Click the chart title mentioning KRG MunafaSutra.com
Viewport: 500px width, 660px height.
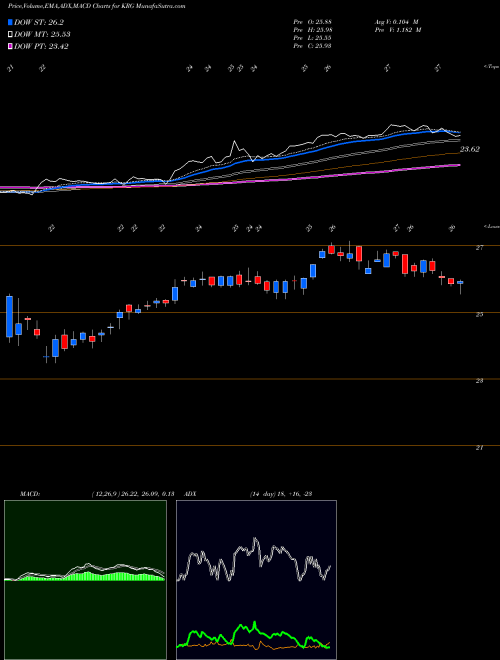click(97, 6)
